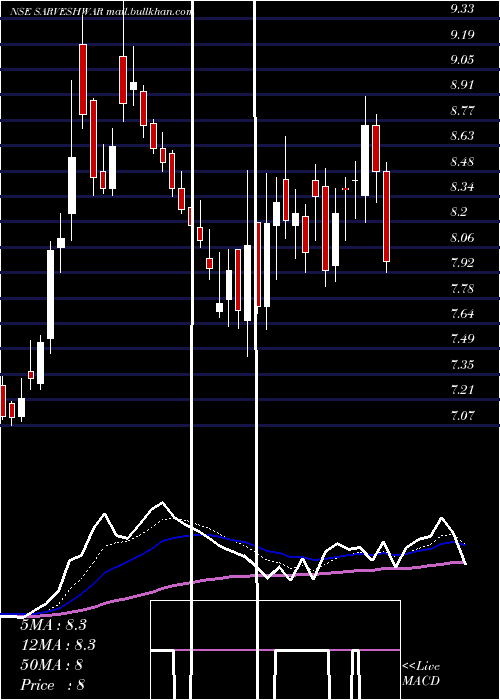Screen dimensions: 500x700
Task: Select the 9.19 price axis label
Action: coord(462,34)
